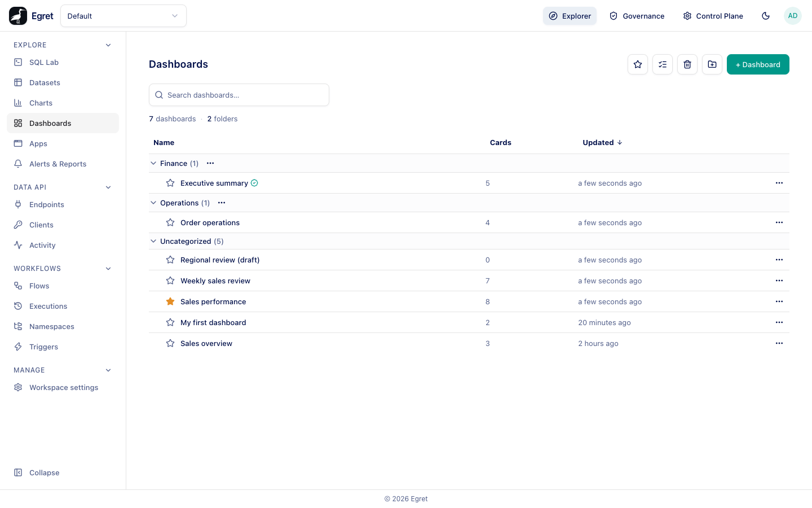Open the My first dashboard link
This screenshot has width=812, height=508.
tap(213, 322)
